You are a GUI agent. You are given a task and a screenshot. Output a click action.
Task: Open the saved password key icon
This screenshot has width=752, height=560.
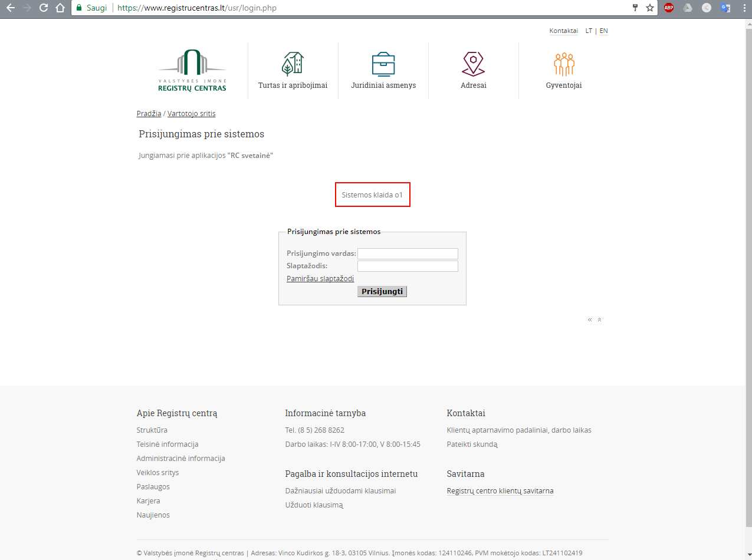coord(635,8)
